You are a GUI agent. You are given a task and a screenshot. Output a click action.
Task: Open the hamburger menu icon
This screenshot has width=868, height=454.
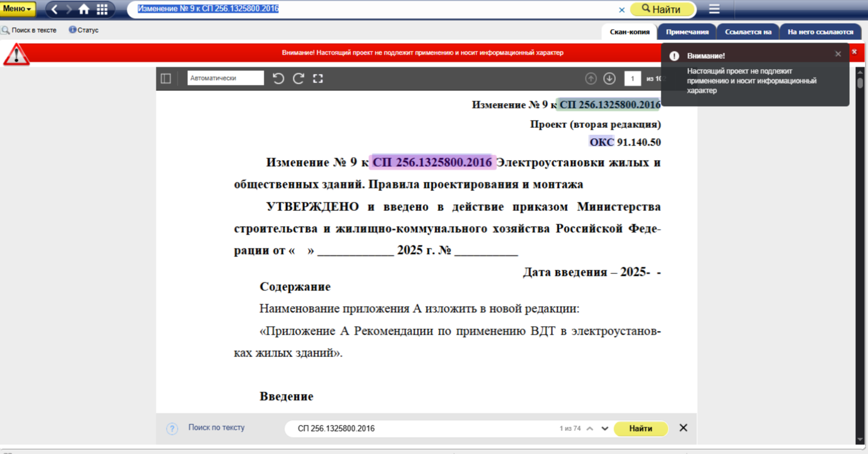[714, 10]
